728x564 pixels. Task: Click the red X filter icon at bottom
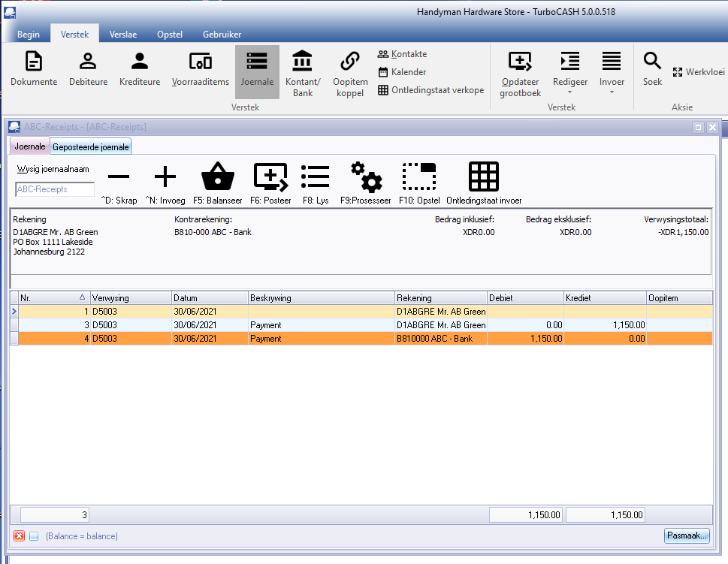pyautogui.click(x=20, y=536)
